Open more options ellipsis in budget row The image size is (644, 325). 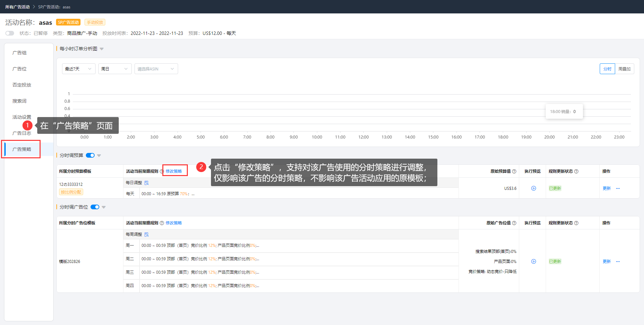tap(618, 188)
